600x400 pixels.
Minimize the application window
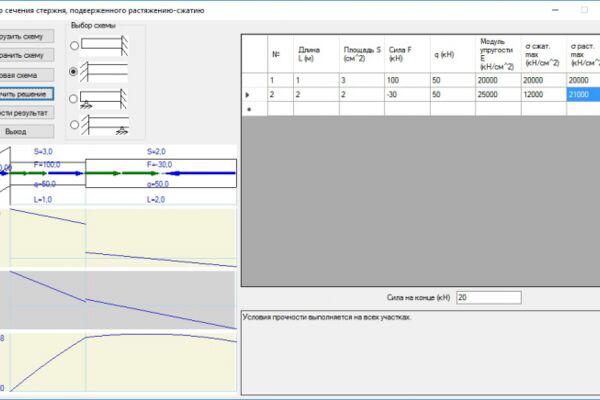555,10
